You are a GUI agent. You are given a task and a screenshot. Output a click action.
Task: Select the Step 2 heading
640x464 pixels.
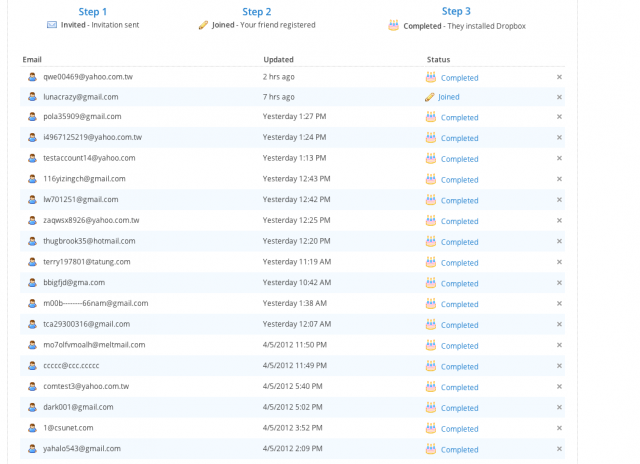coord(257,12)
